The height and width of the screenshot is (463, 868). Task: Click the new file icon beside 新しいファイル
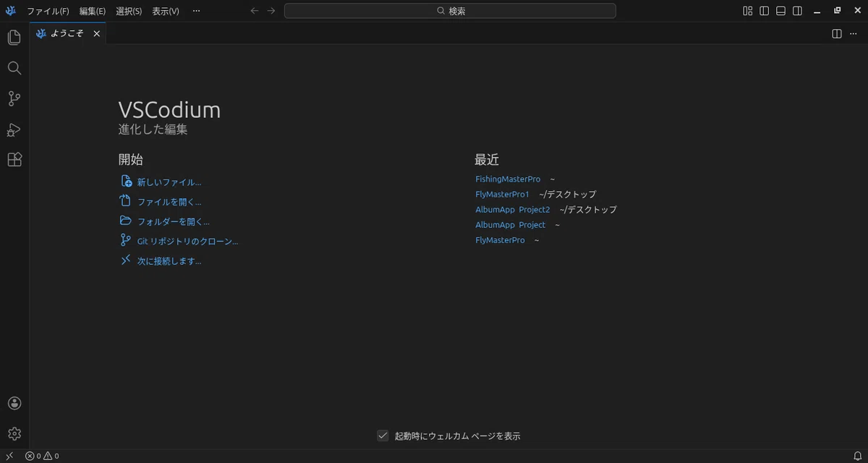click(x=126, y=182)
